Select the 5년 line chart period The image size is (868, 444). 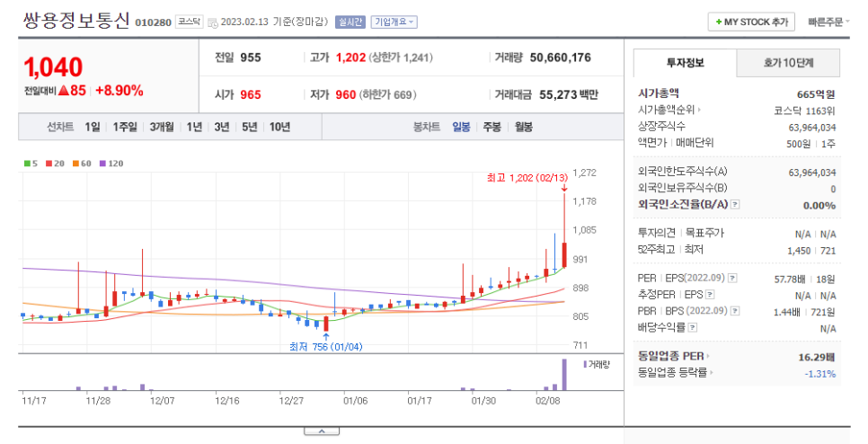250,127
